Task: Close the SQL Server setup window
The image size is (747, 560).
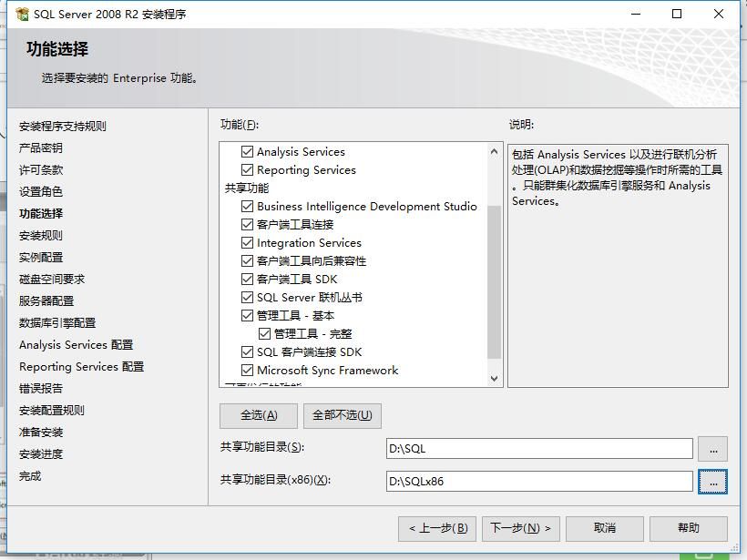Action: coord(719,15)
